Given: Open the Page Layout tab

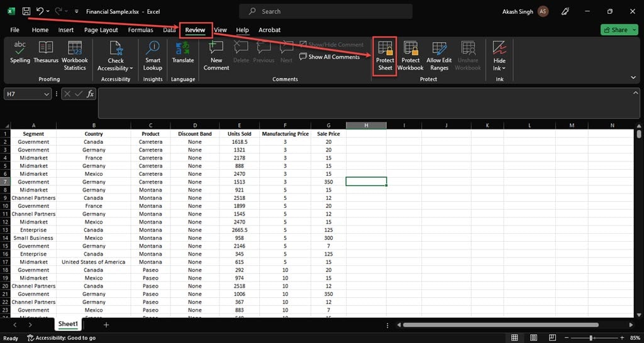Looking at the screenshot, I should tap(101, 30).
